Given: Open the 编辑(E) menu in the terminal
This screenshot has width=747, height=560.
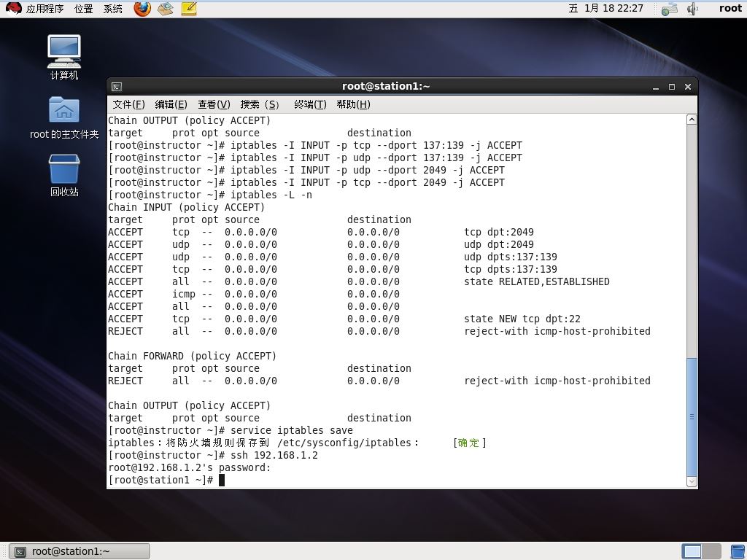Looking at the screenshot, I should click(x=171, y=104).
